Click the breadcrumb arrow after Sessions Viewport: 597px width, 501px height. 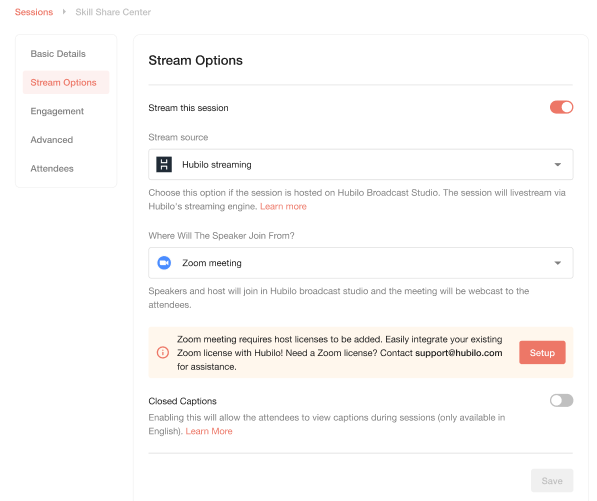[64, 12]
